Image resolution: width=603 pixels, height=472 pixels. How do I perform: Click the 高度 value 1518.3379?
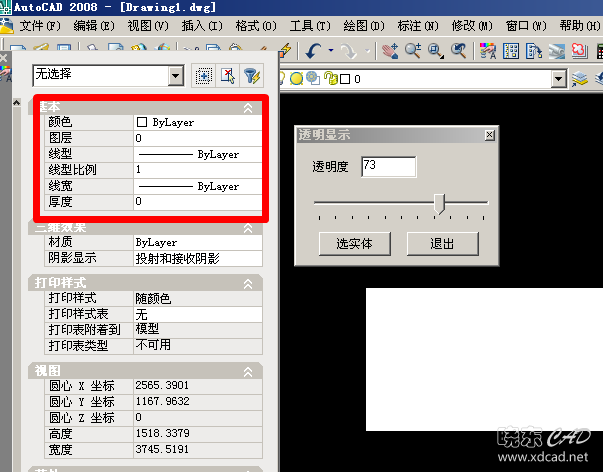[198, 434]
